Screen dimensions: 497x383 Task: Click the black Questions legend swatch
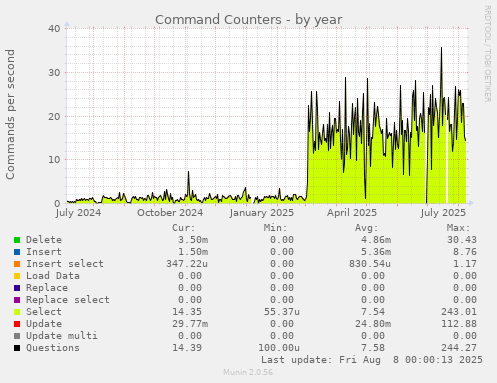(17, 348)
